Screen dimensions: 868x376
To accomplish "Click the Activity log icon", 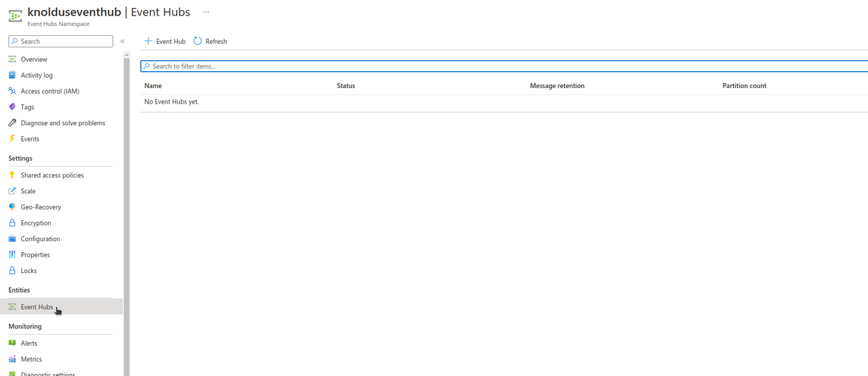I will 12,75.
